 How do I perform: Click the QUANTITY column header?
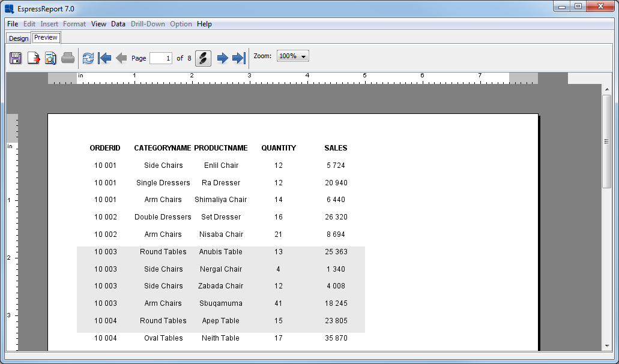[279, 148]
